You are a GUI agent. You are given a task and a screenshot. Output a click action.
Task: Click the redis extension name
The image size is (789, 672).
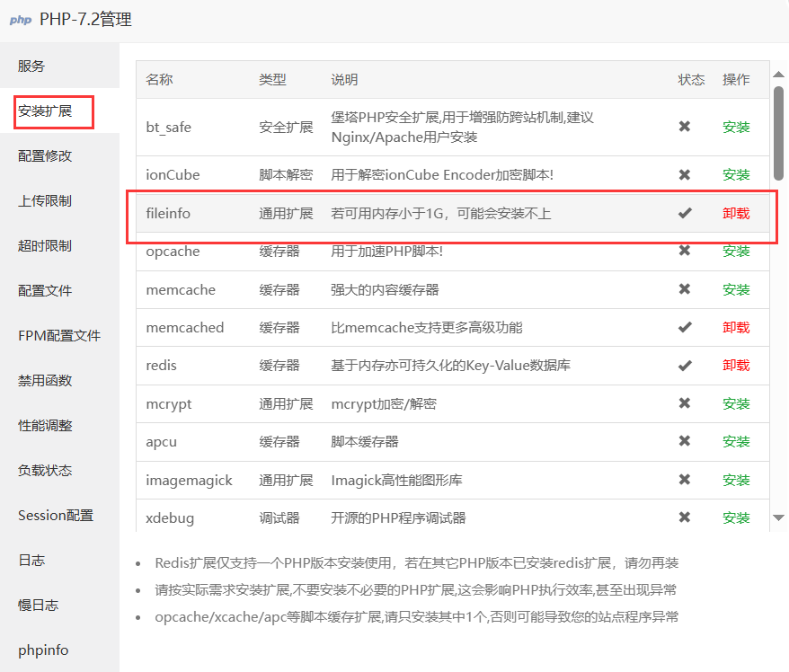pos(161,366)
